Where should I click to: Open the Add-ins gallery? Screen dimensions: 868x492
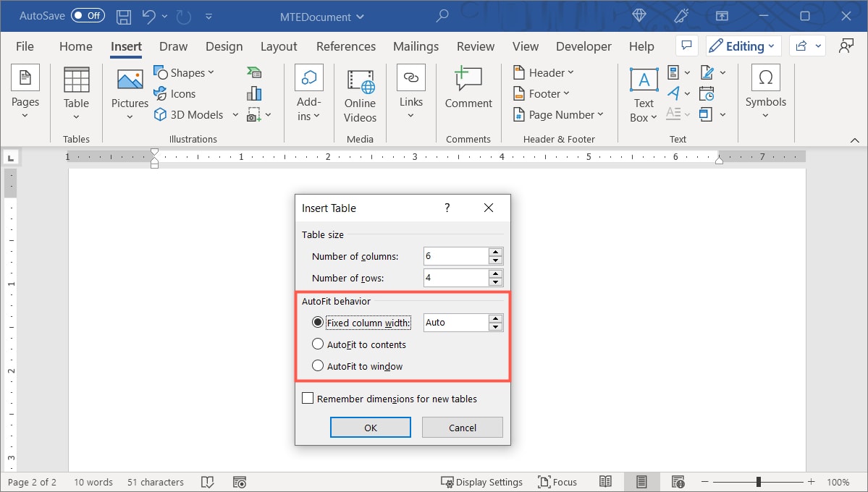pos(308,93)
